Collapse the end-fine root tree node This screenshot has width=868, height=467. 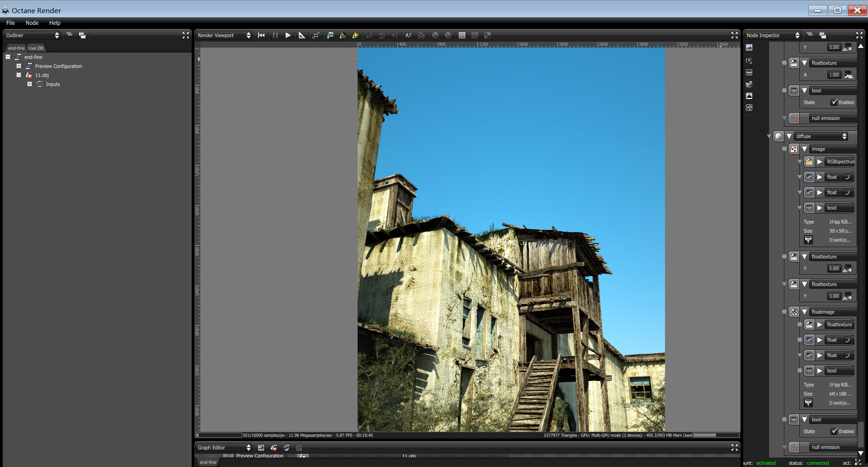click(x=8, y=57)
